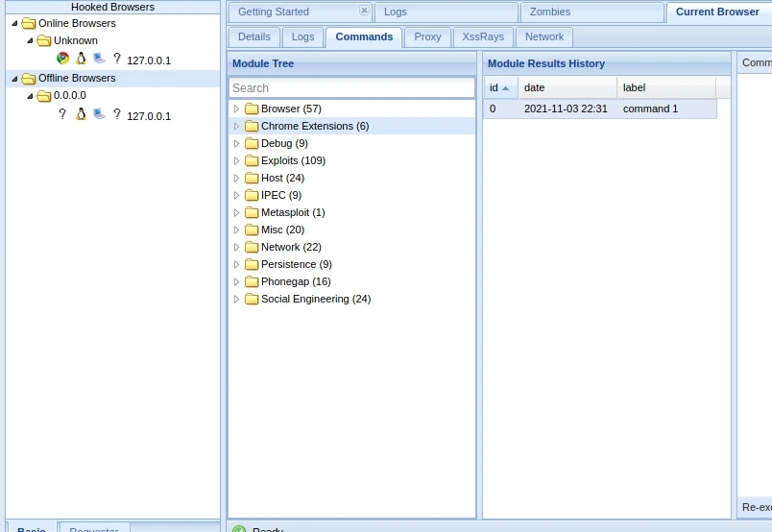Click the 2021-11-03 22:31 date cell
772x532 pixels.
(566, 109)
